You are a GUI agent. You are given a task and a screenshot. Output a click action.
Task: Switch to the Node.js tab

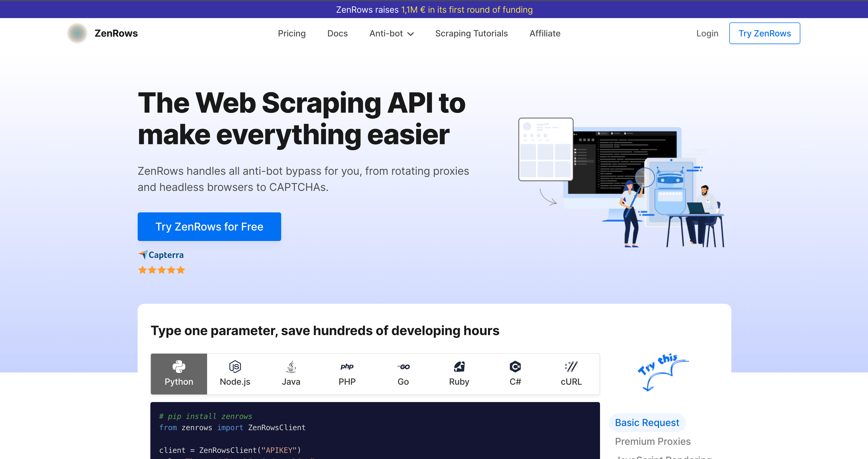click(235, 374)
